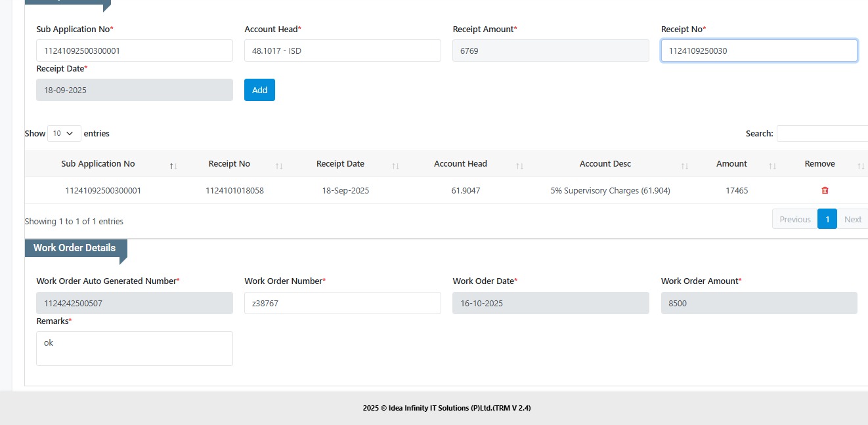Click the Work Oder Date field
The height and width of the screenshot is (425, 868).
click(550, 303)
